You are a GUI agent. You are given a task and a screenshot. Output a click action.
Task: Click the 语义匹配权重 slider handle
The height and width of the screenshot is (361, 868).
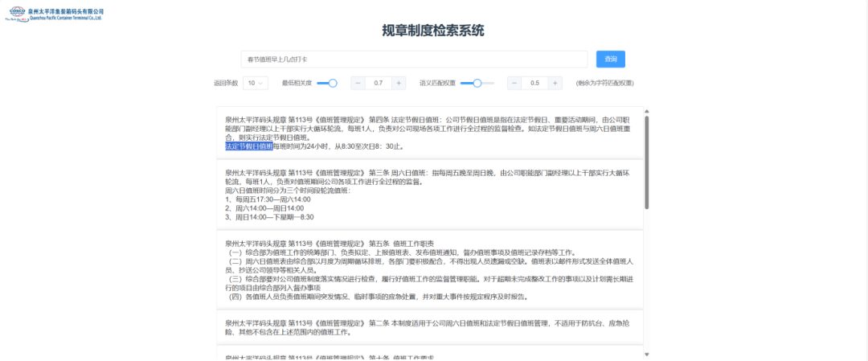click(477, 83)
